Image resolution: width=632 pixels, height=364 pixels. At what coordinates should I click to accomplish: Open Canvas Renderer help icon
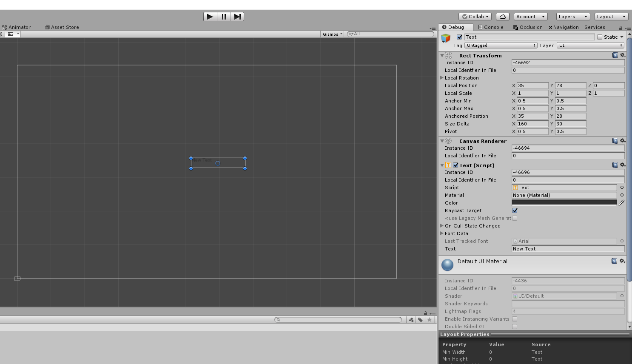click(615, 141)
